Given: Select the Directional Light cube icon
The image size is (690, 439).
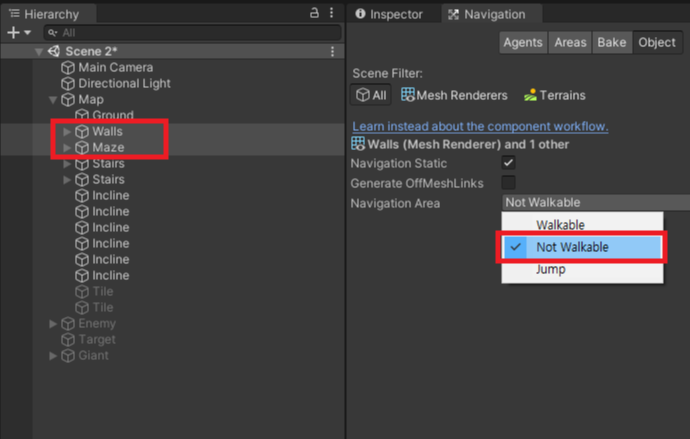Looking at the screenshot, I should [x=68, y=83].
